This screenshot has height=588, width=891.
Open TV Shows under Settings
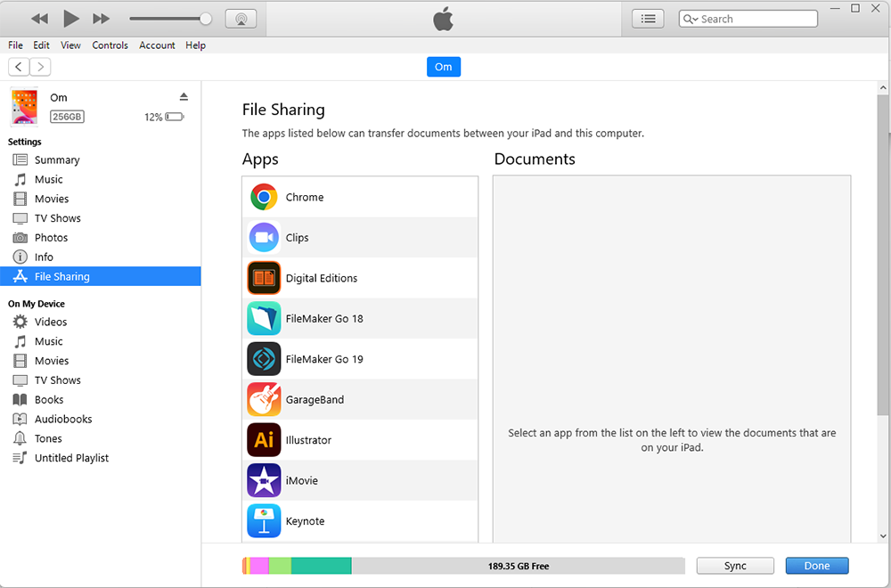pyautogui.click(x=57, y=217)
